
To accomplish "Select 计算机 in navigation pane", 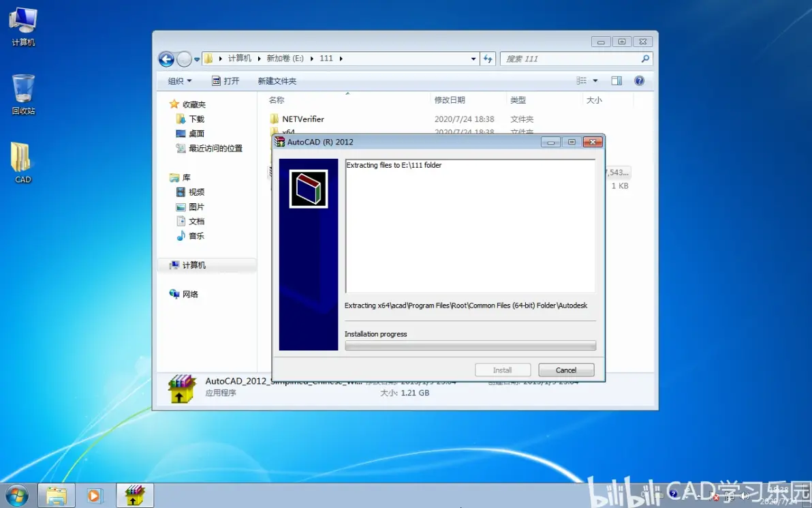I will click(x=193, y=265).
